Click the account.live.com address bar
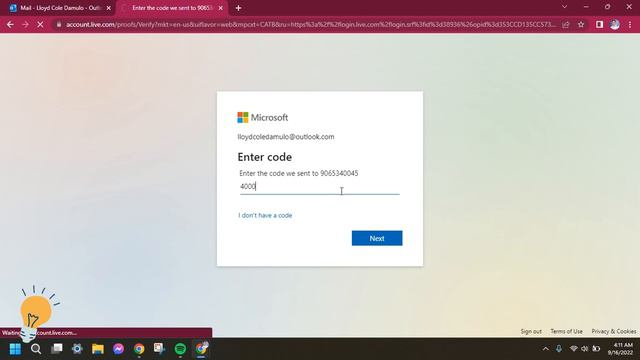The width and height of the screenshot is (640, 360). tap(310, 24)
